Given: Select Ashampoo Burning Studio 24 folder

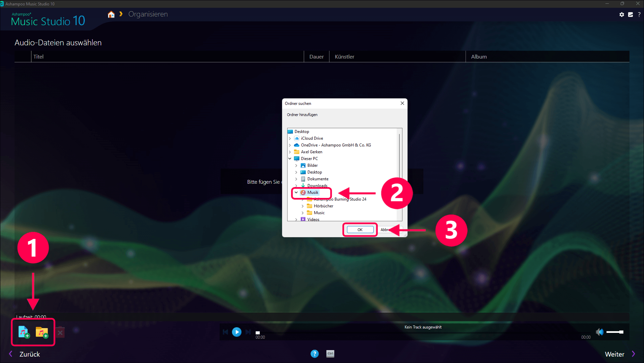Looking at the screenshot, I should tap(340, 199).
